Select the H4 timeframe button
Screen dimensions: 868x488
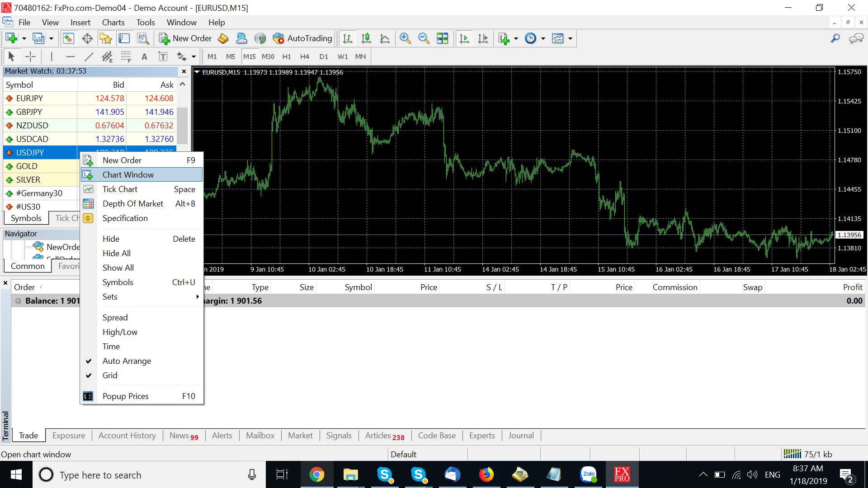[305, 56]
